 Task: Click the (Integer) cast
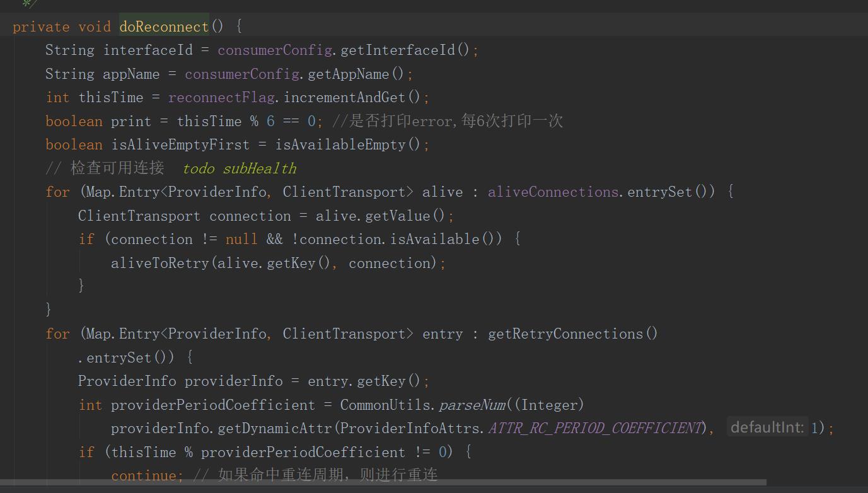pos(548,405)
